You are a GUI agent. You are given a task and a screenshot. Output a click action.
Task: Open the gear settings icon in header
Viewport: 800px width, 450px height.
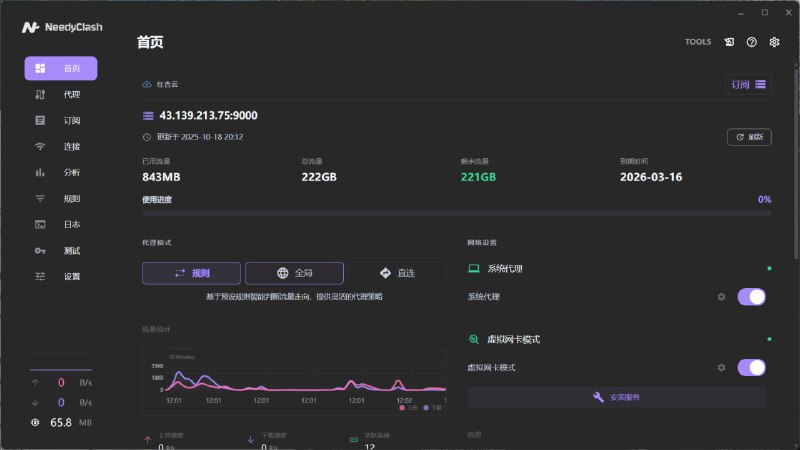coord(774,42)
